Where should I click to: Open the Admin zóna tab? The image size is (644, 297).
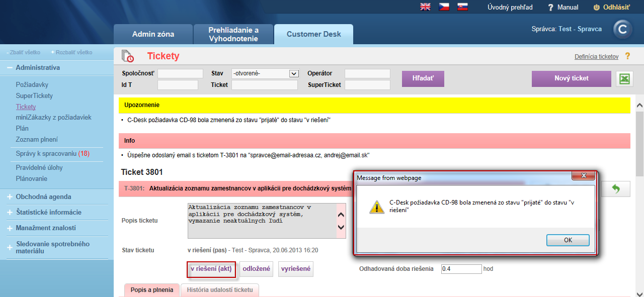153,34
